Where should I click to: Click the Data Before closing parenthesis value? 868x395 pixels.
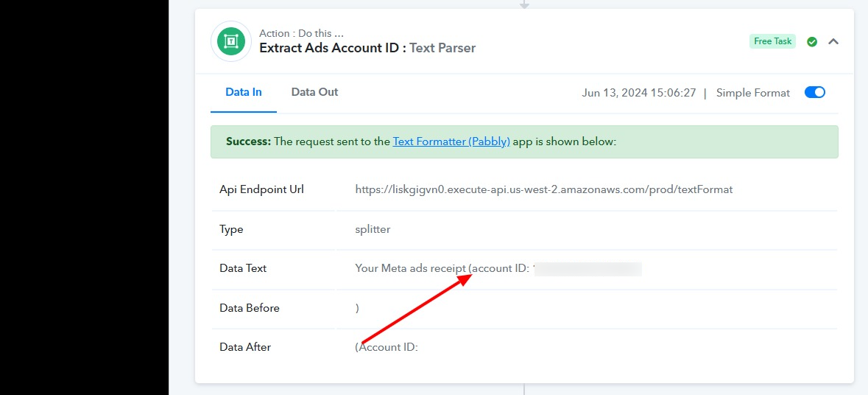click(358, 308)
